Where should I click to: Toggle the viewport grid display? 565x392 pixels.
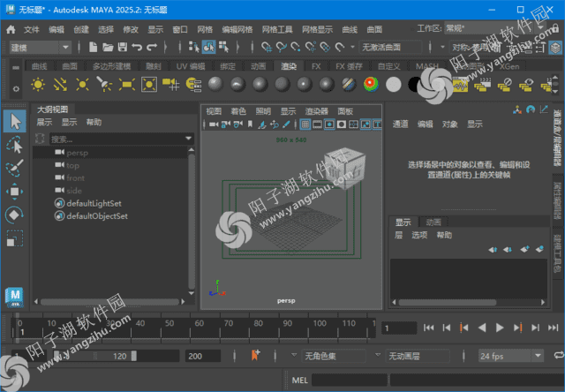pyautogui.click(x=305, y=124)
